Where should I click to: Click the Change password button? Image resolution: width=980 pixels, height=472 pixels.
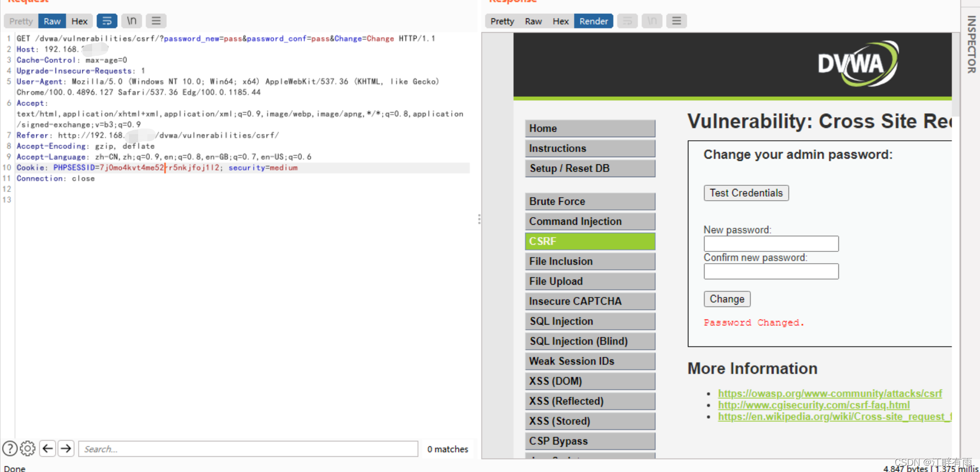pos(727,299)
